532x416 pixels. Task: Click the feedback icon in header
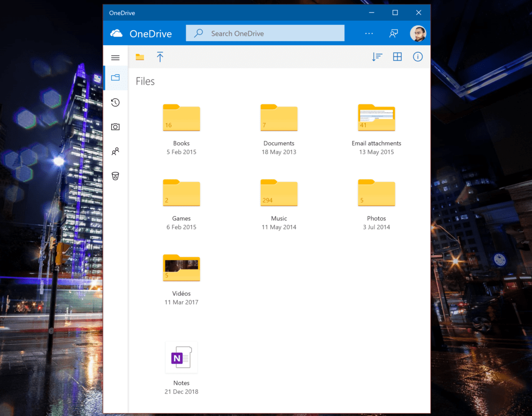click(x=394, y=33)
